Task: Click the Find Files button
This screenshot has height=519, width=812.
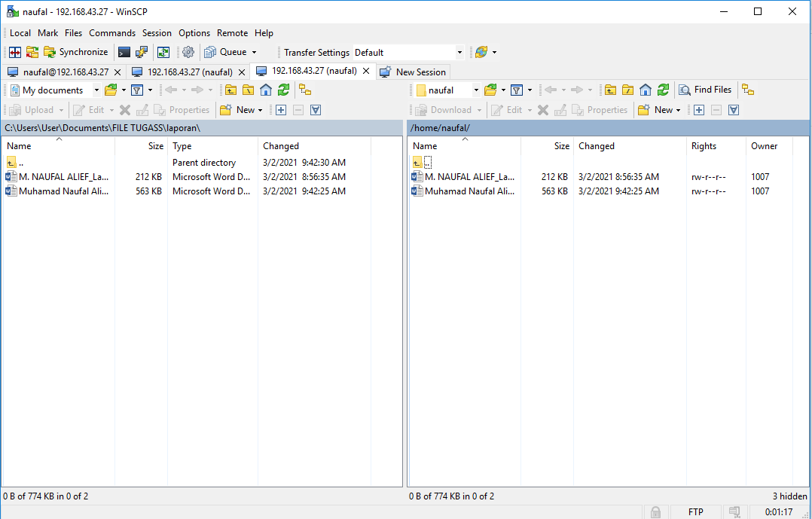Action: pos(706,90)
